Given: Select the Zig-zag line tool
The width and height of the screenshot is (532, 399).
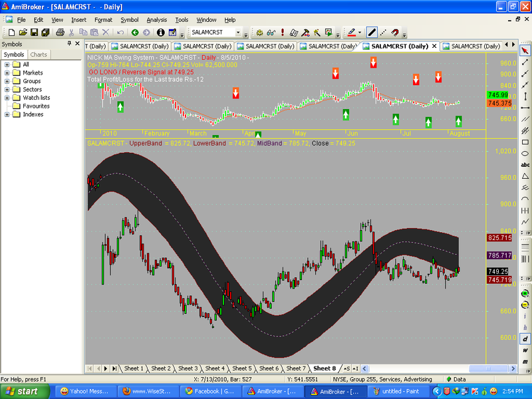Looking at the screenshot, I should pos(525,222).
